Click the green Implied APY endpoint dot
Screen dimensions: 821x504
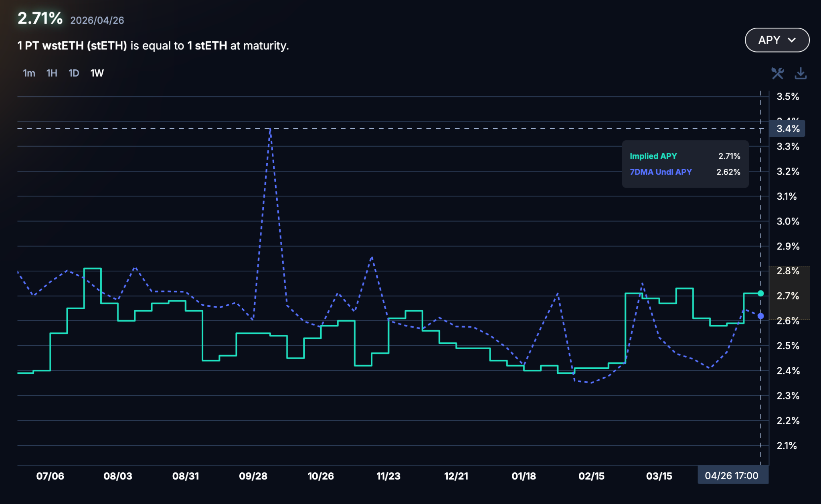point(760,293)
